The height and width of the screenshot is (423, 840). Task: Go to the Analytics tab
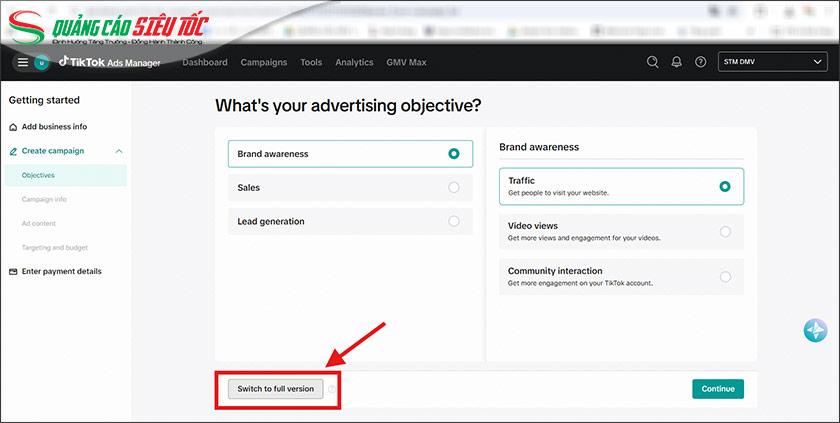pos(354,62)
